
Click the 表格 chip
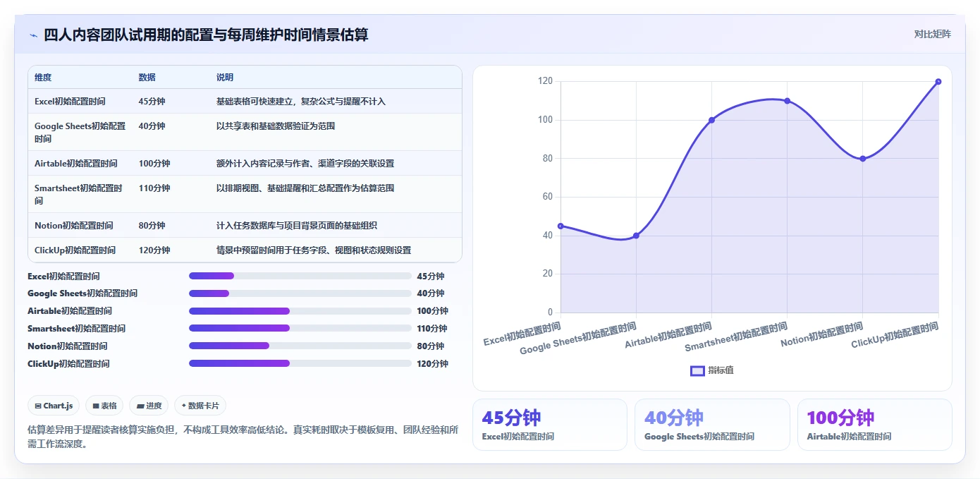pyautogui.click(x=104, y=406)
